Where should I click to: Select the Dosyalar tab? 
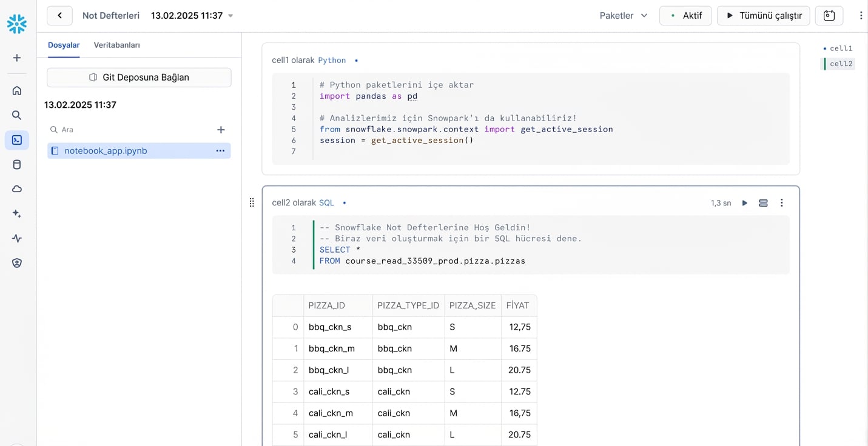[x=64, y=45]
